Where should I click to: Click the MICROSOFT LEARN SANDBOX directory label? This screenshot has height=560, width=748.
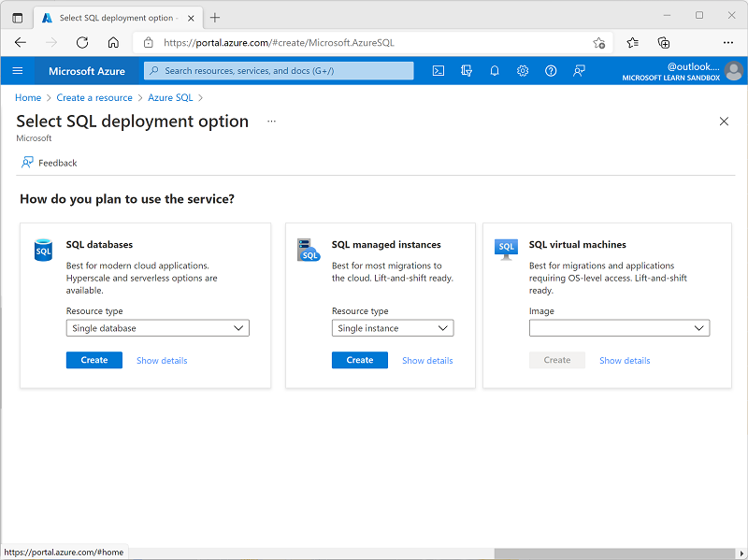click(x=670, y=78)
